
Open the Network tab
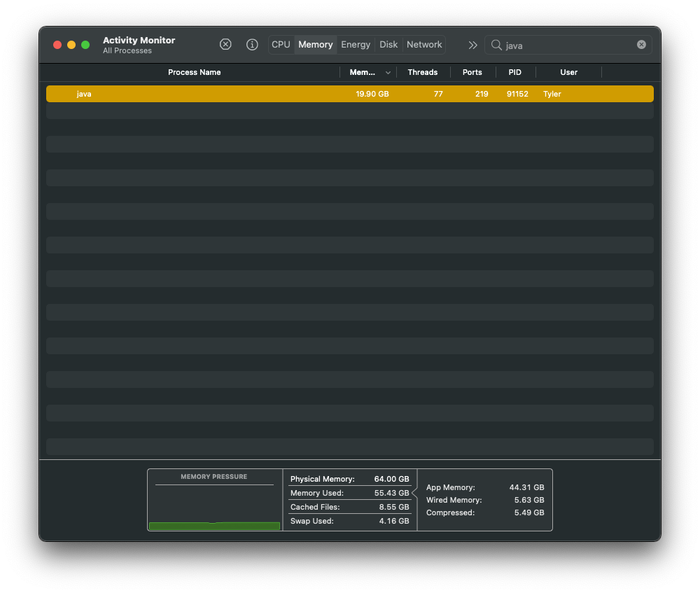coord(424,45)
